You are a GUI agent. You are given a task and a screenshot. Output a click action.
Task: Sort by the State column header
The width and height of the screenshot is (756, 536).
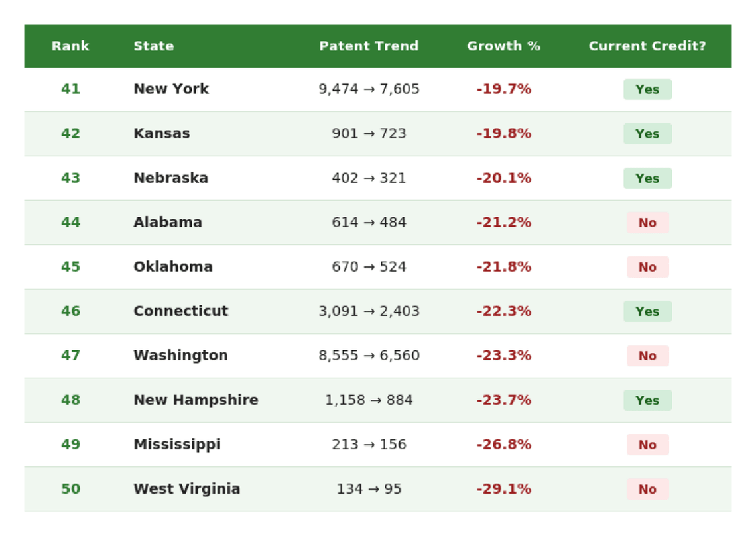click(153, 46)
